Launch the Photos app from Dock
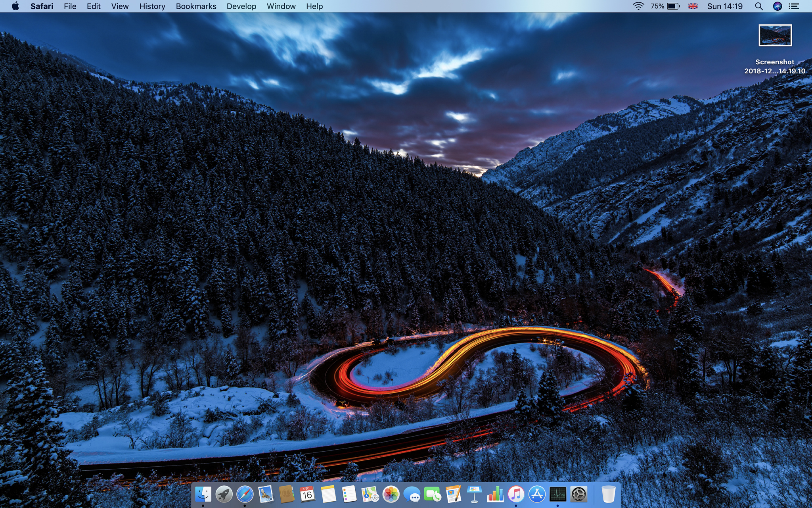 [391, 494]
